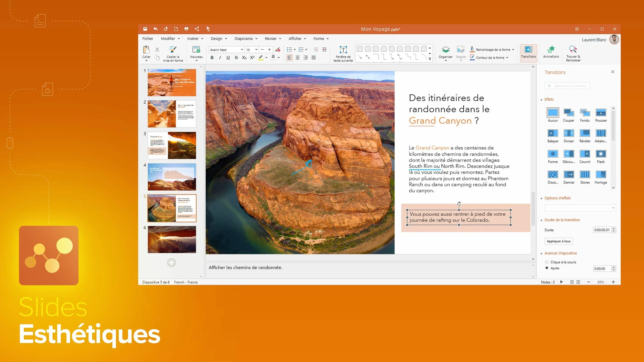Viewport: 644px width, 362px height.
Task: Toggle bold formatting
Action: (x=212, y=58)
